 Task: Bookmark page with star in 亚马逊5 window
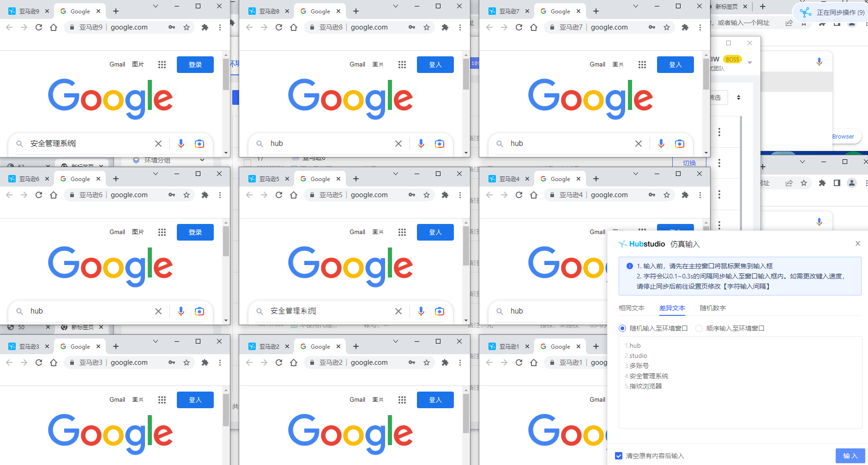(427, 195)
